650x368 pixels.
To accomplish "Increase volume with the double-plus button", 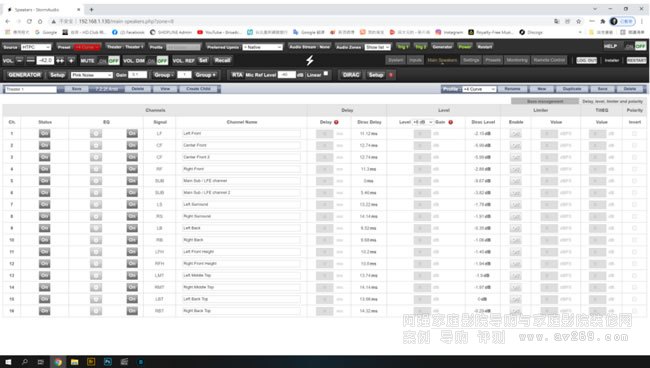I will 60,61.
